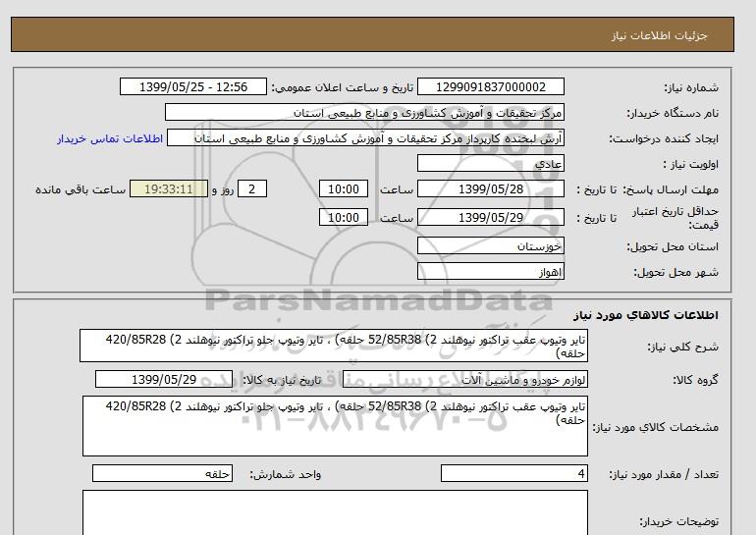Click delivery province field خوزستان

click(490, 245)
